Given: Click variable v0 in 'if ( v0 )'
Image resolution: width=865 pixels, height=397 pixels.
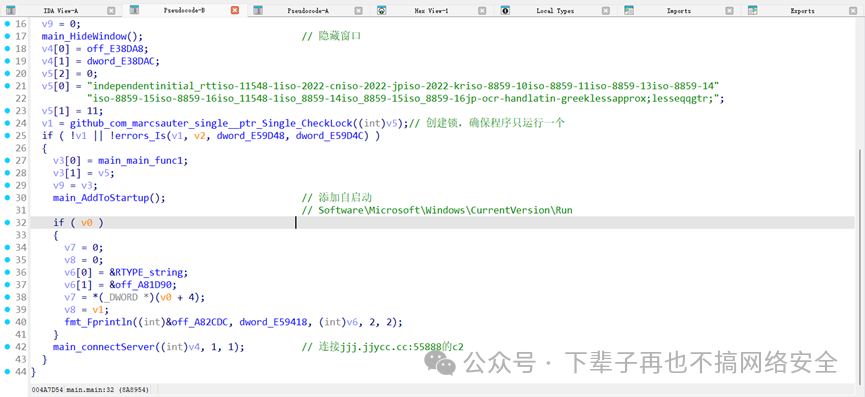Looking at the screenshot, I should [87, 223].
